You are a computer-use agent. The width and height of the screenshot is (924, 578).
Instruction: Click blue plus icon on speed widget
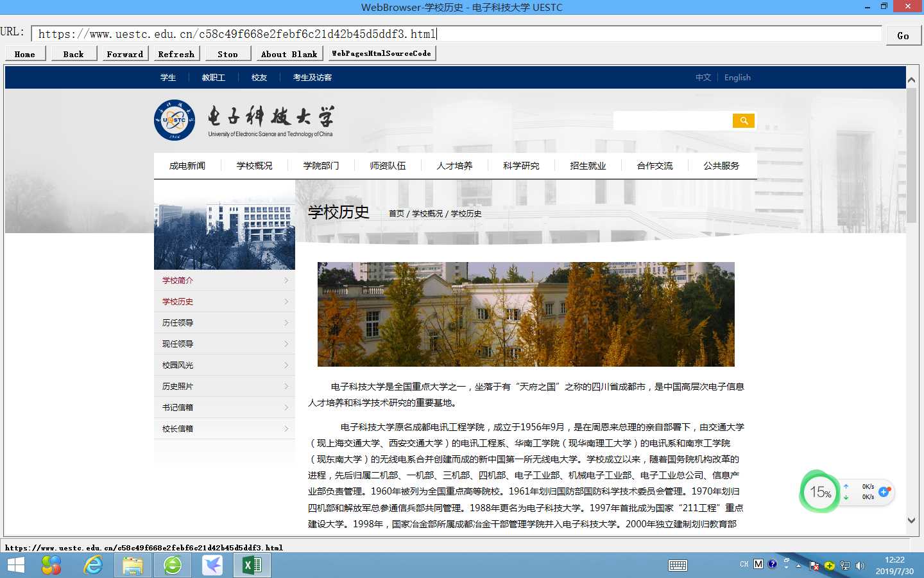pos(884,491)
